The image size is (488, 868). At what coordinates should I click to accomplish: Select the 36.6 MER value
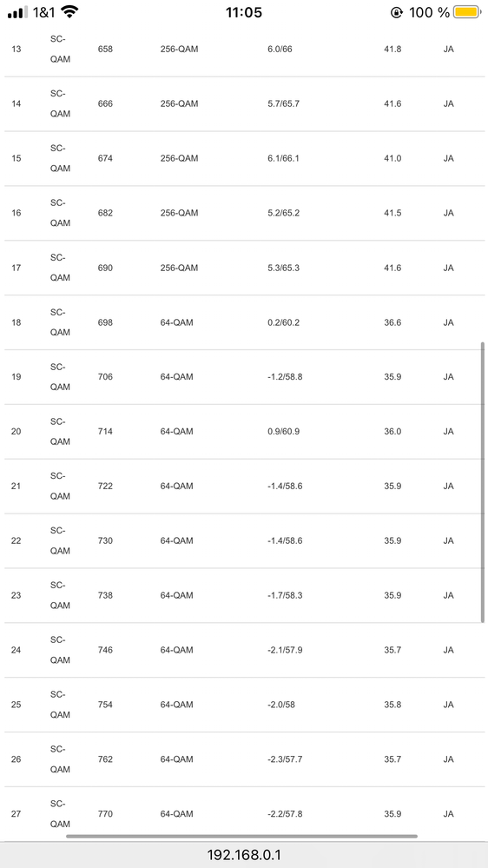coord(392,322)
